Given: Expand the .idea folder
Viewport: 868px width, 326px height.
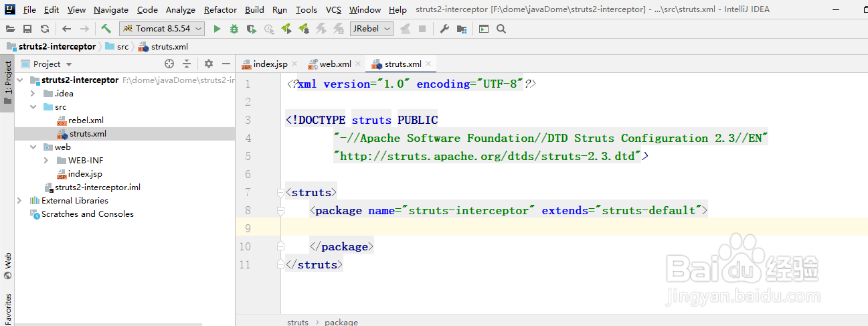Looking at the screenshot, I should (33, 93).
